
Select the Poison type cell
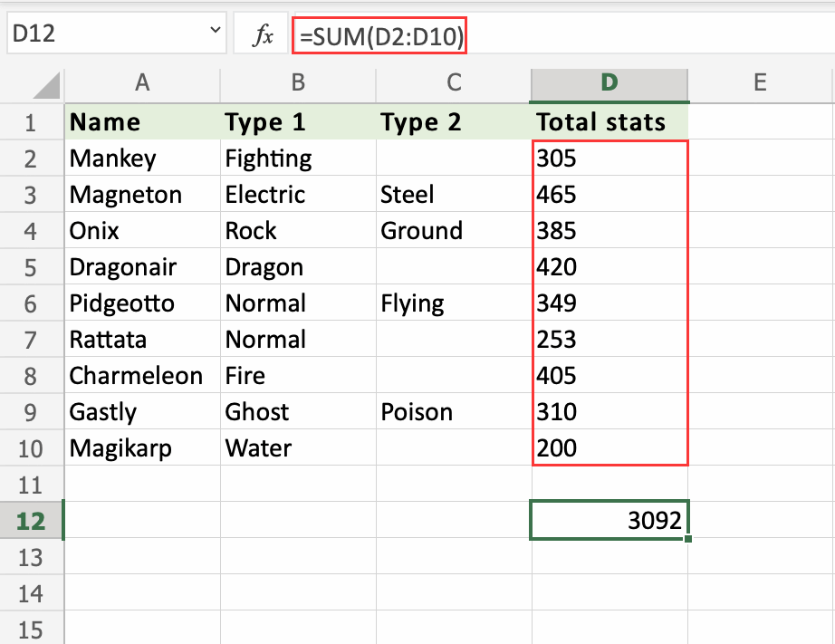click(454, 412)
